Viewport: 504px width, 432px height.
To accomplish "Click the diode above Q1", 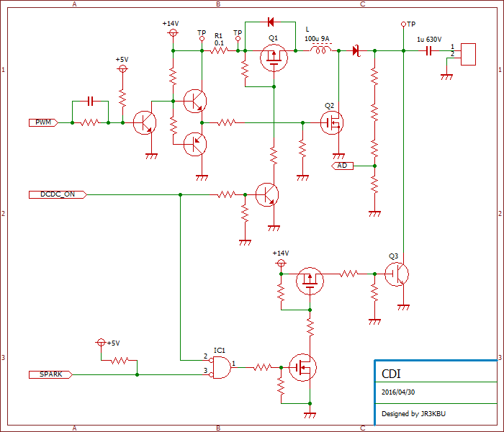I will pos(270,21).
